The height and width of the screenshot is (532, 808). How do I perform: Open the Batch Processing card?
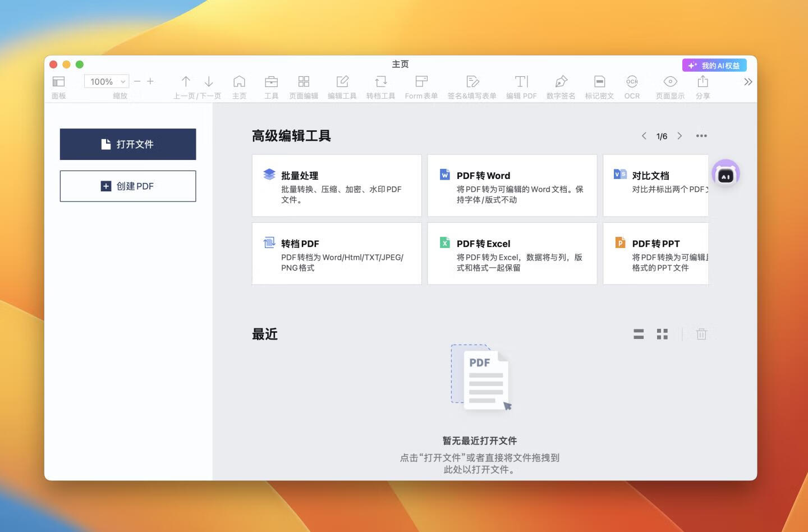[x=337, y=186]
